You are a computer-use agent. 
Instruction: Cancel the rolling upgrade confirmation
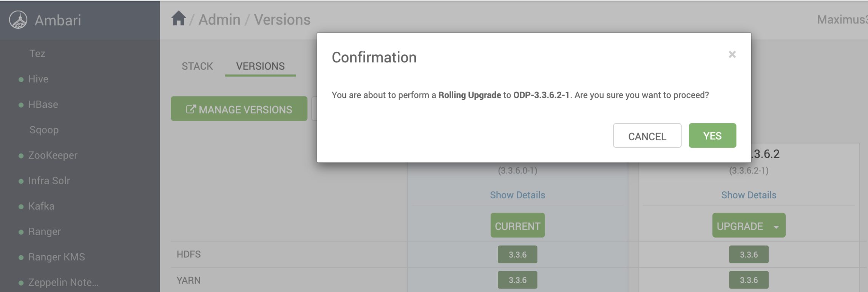tap(647, 135)
